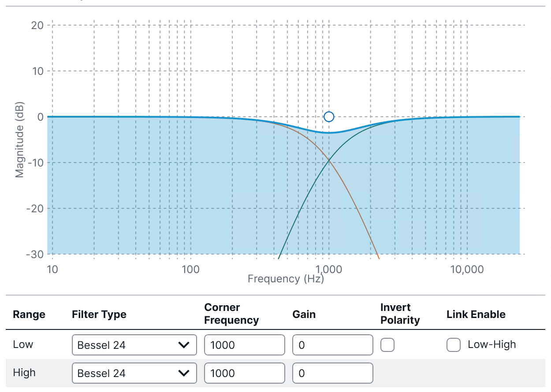Click the Invert Polarity column header
This screenshot has width=551, height=392.
[400, 314]
